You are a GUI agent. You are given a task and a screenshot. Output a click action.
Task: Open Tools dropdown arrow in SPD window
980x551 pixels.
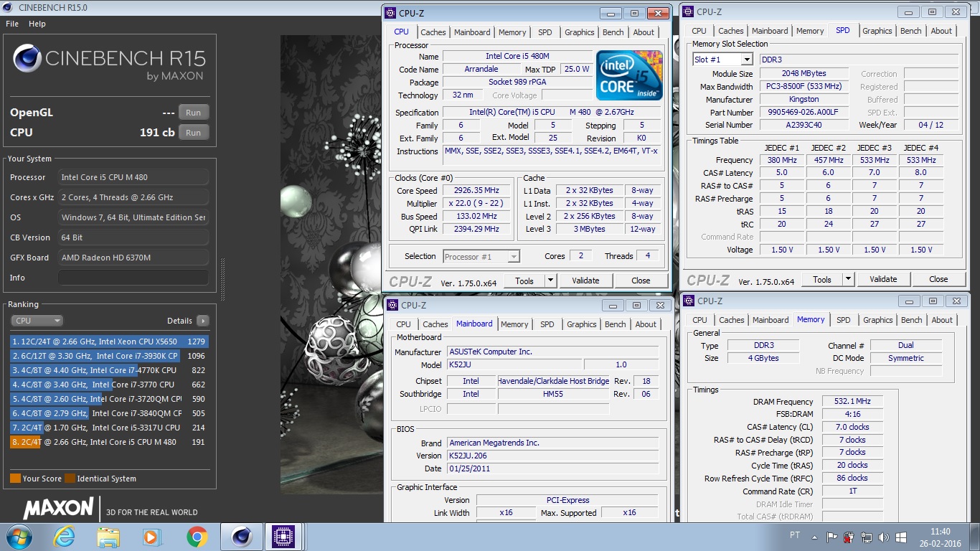pyautogui.click(x=848, y=279)
